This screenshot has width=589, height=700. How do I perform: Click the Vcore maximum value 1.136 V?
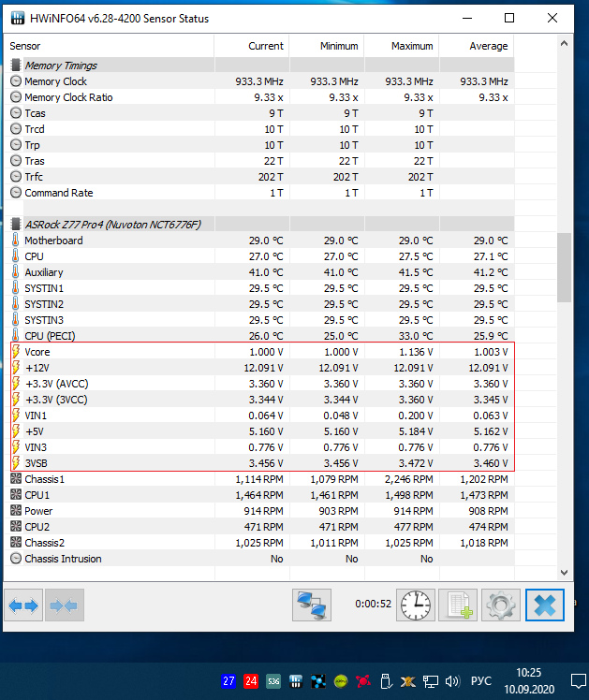coord(416,352)
